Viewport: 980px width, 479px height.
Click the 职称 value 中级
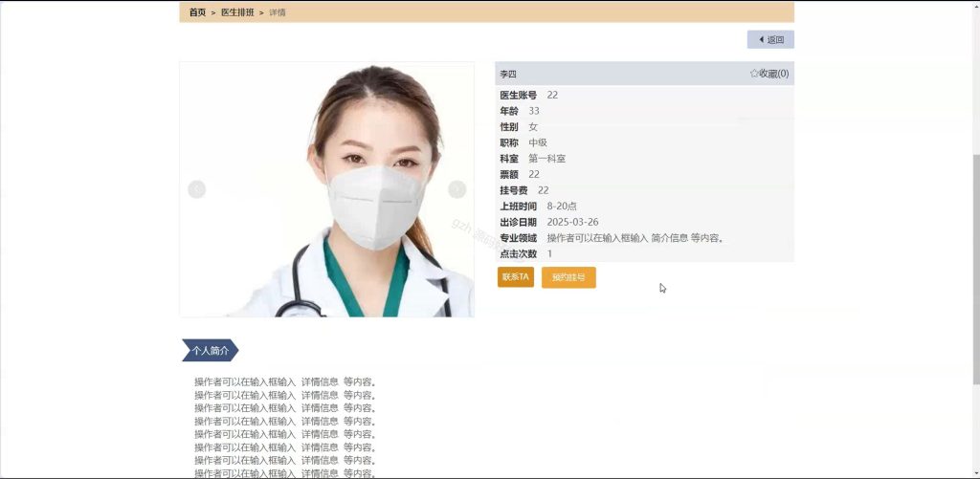pos(538,142)
